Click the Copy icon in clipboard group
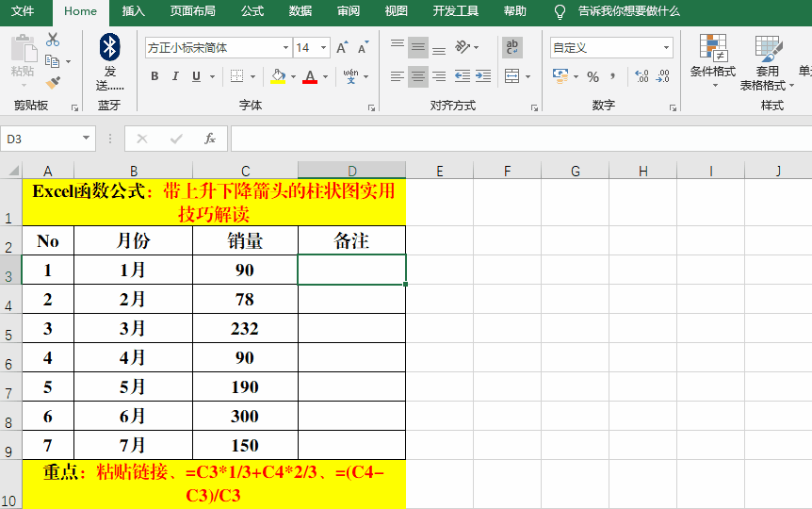Screen dimensions: 812x509 [x=53, y=61]
